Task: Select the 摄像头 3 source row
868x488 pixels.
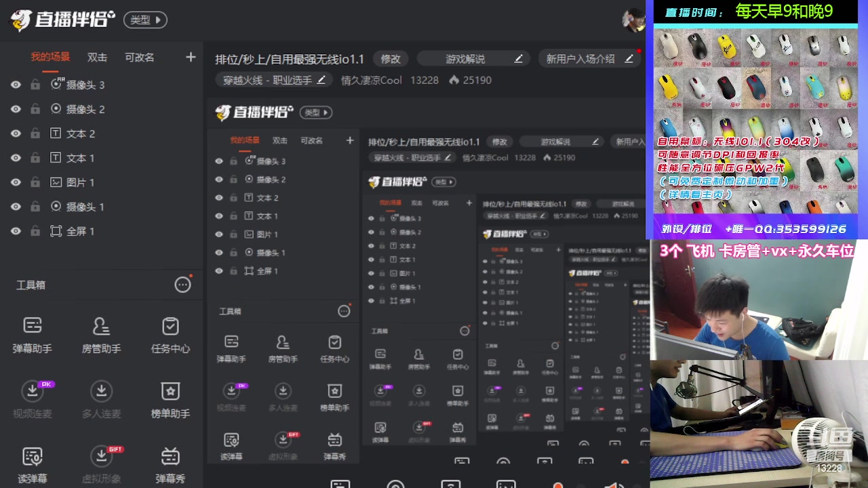Action: click(x=102, y=85)
